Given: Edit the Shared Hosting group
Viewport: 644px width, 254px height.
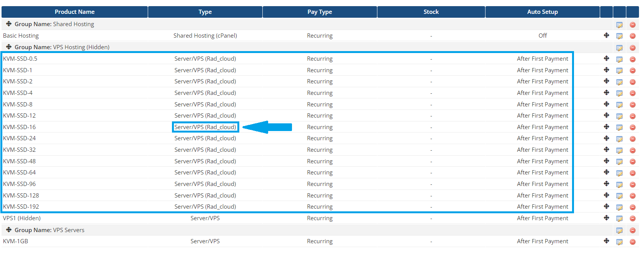Looking at the screenshot, I should (619, 25).
